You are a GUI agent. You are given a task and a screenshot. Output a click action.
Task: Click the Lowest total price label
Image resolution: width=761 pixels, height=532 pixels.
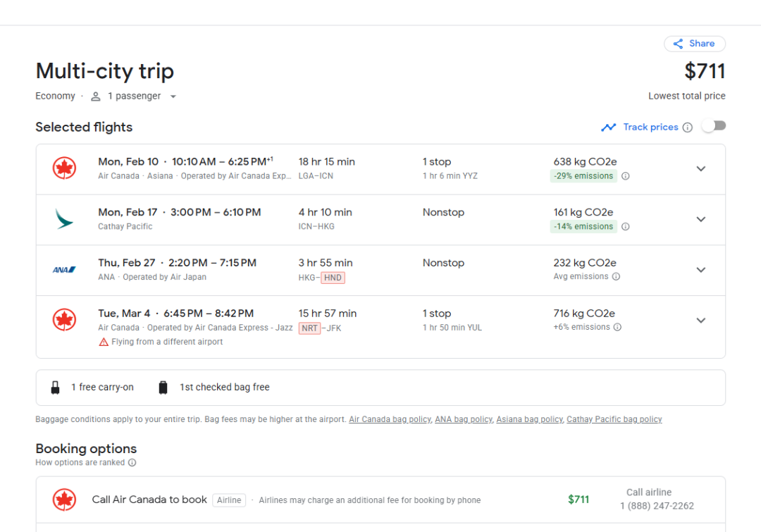687,96
